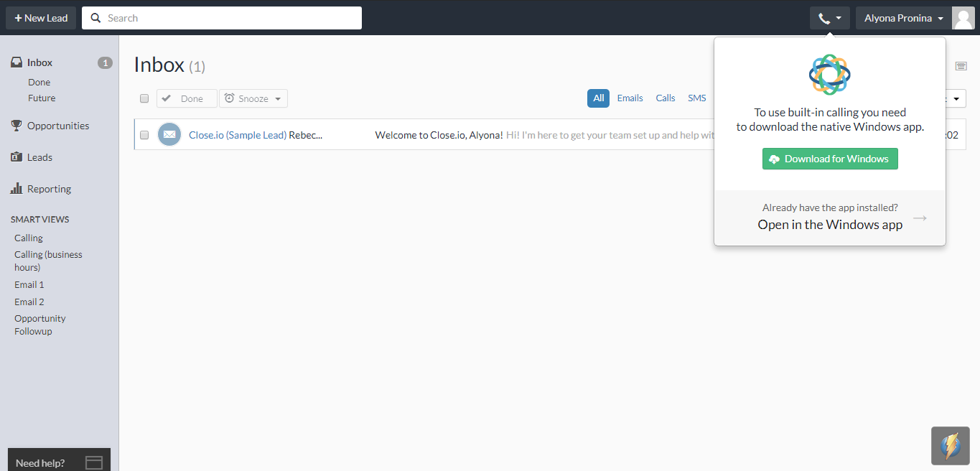Open Reporting using the bar chart icon
Viewport: 980px width, 471px height.
15,188
